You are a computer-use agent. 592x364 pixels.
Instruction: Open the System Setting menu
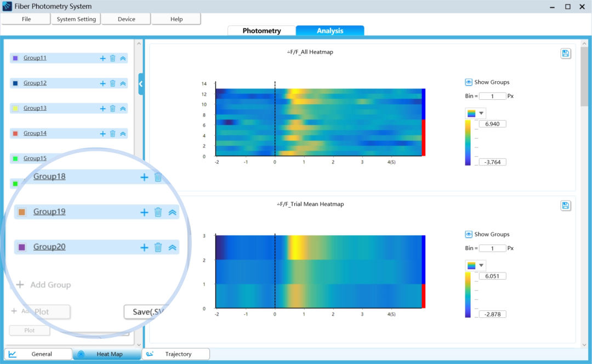coord(76,19)
